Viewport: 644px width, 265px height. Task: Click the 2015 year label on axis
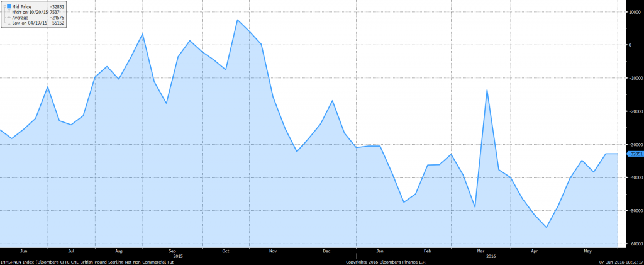178,256
